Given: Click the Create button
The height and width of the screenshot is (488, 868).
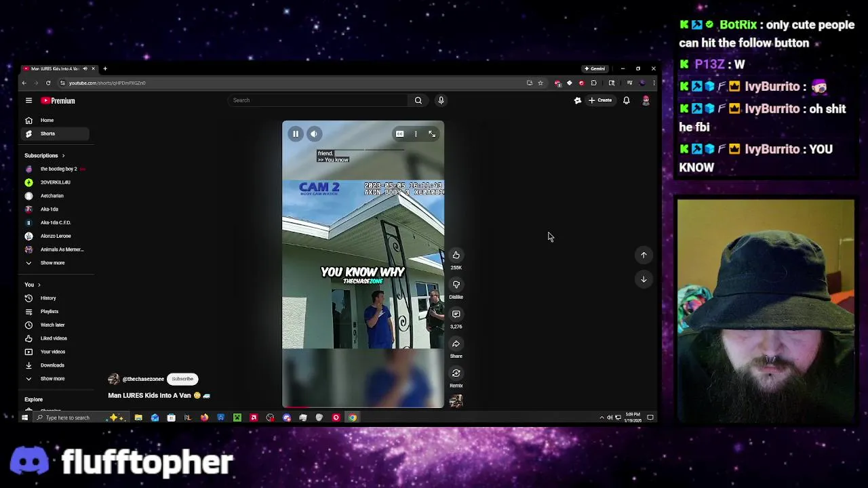Looking at the screenshot, I should click(x=600, y=100).
